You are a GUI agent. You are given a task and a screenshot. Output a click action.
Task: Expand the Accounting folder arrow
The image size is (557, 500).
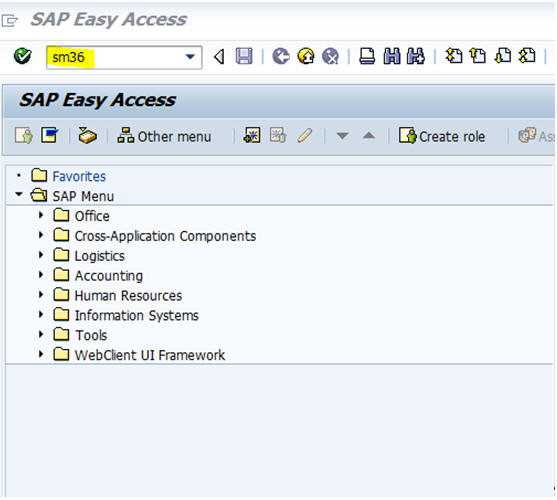coord(41,275)
